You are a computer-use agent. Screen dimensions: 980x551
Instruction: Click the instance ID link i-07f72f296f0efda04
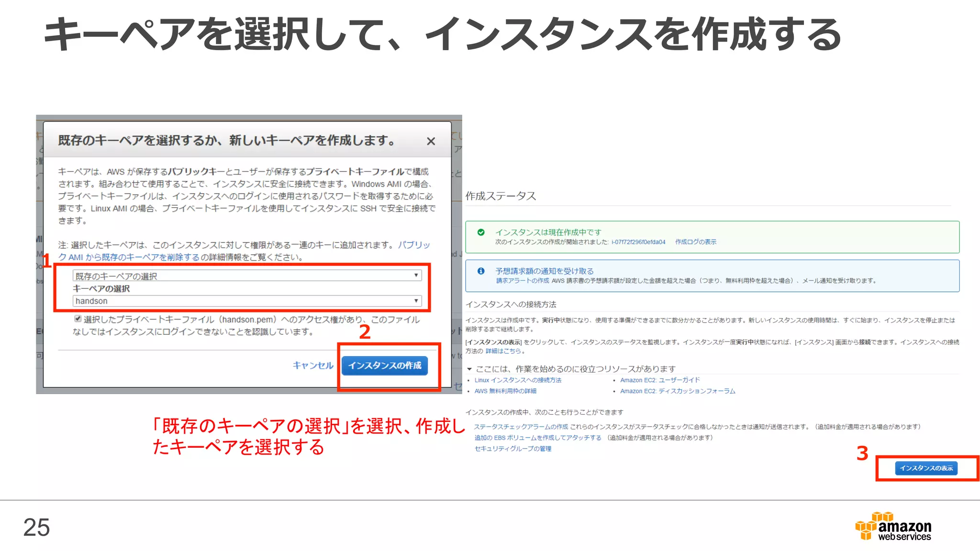pyautogui.click(x=638, y=242)
